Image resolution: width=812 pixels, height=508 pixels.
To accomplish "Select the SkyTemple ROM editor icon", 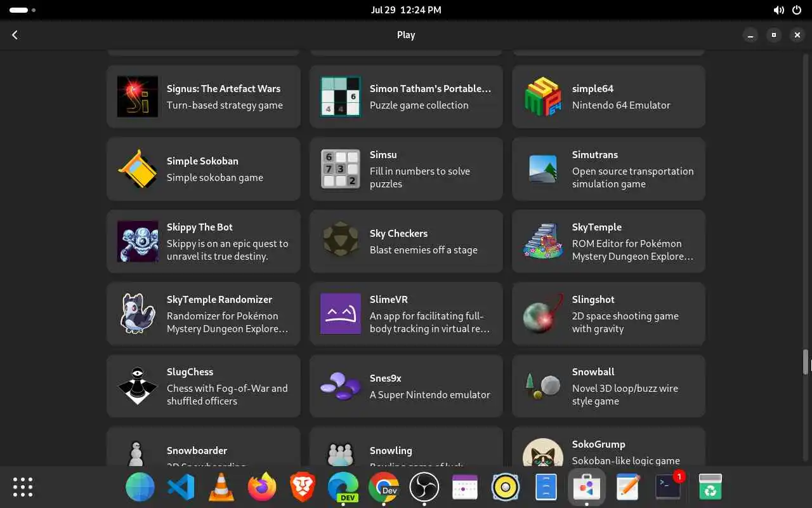I will [543, 241].
